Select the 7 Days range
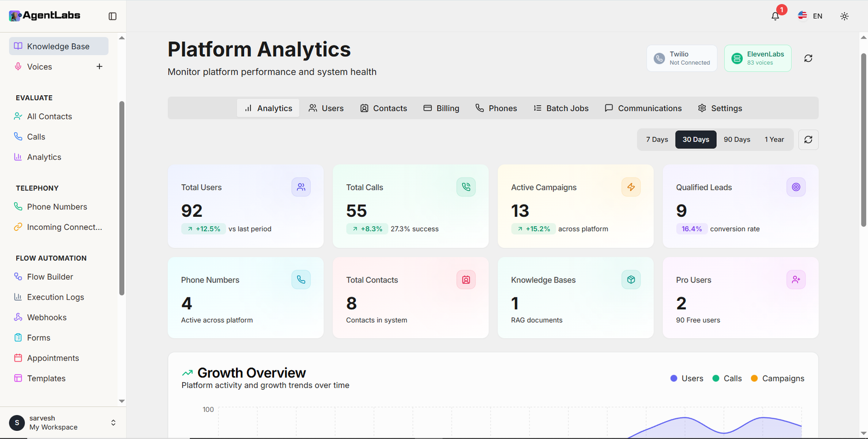This screenshot has width=868, height=439. click(x=657, y=139)
